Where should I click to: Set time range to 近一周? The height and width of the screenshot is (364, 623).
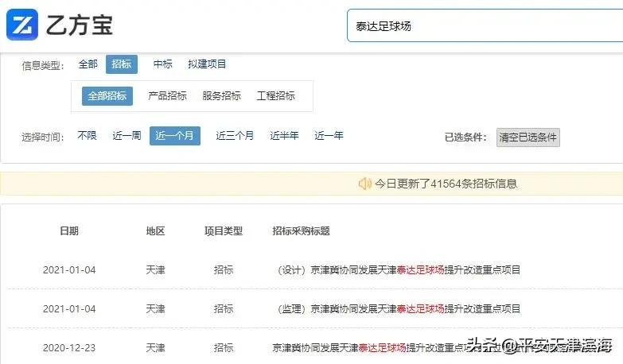click(x=127, y=136)
